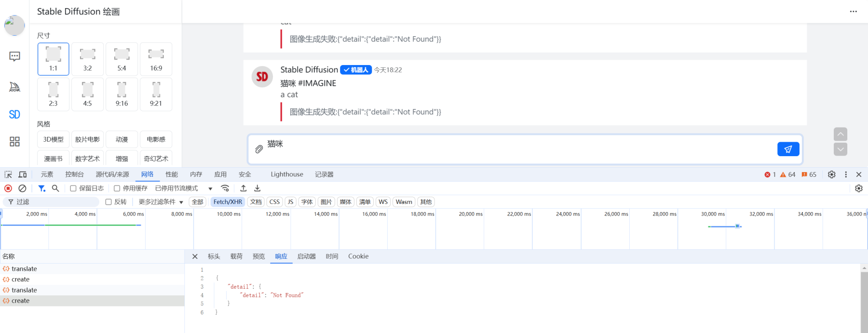Screen dimensions: 868x333
Task: Enable the preserve log checkbox
Action: [x=73, y=188]
